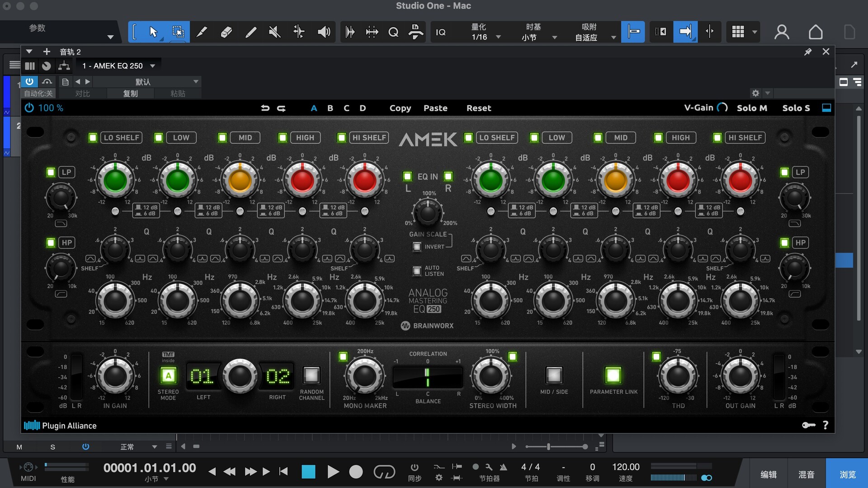Click return to zero transport button
The width and height of the screenshot is (868, 488).
(283, 472)
